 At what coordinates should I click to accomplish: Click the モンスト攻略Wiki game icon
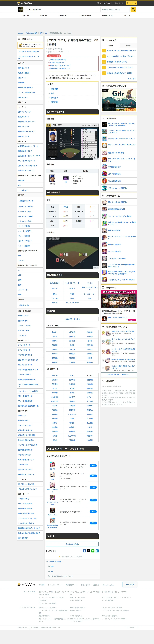104,181
